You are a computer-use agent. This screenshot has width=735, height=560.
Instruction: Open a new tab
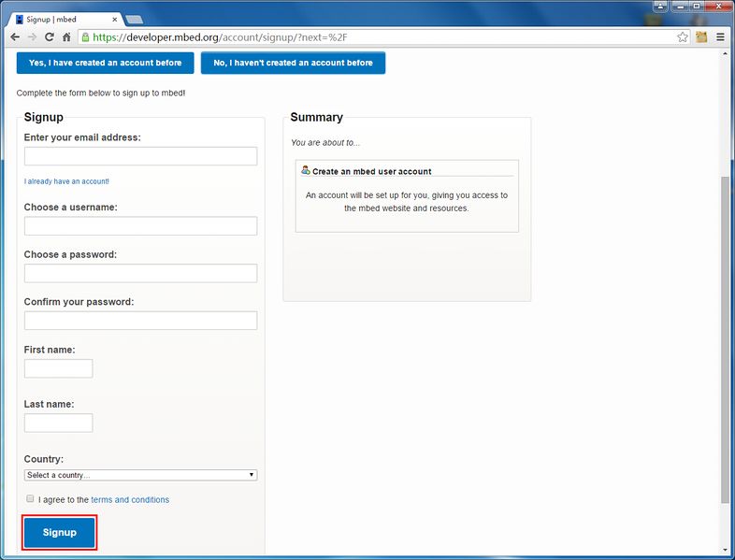pyautogui.click(x=134, y=20)
